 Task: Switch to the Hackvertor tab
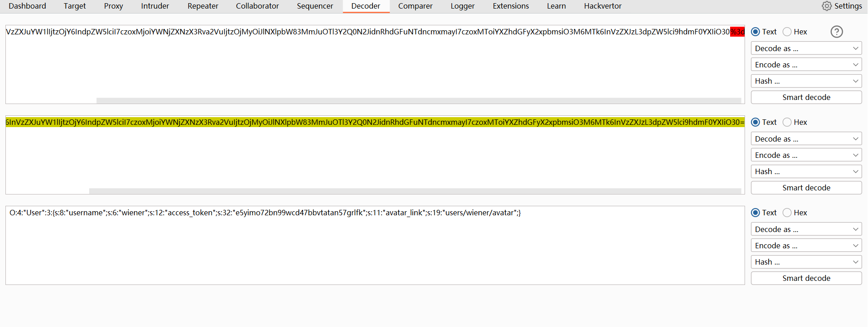click(x=603, y=6)
